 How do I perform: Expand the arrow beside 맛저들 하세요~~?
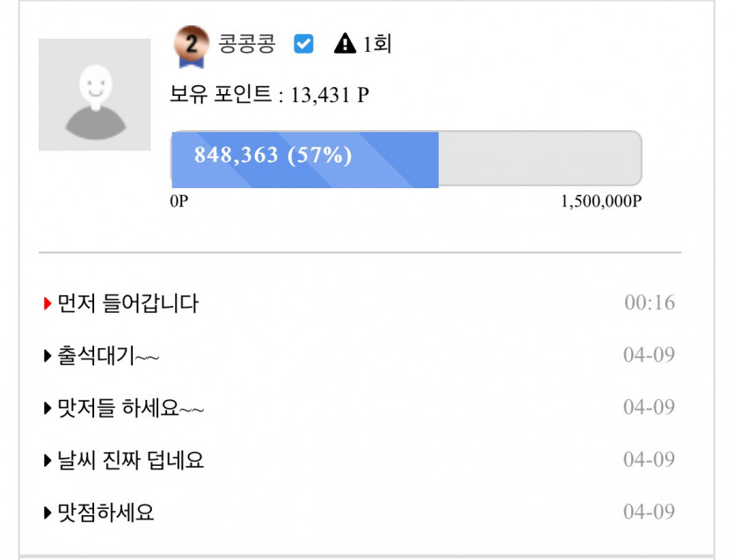(x=47, y=408)
